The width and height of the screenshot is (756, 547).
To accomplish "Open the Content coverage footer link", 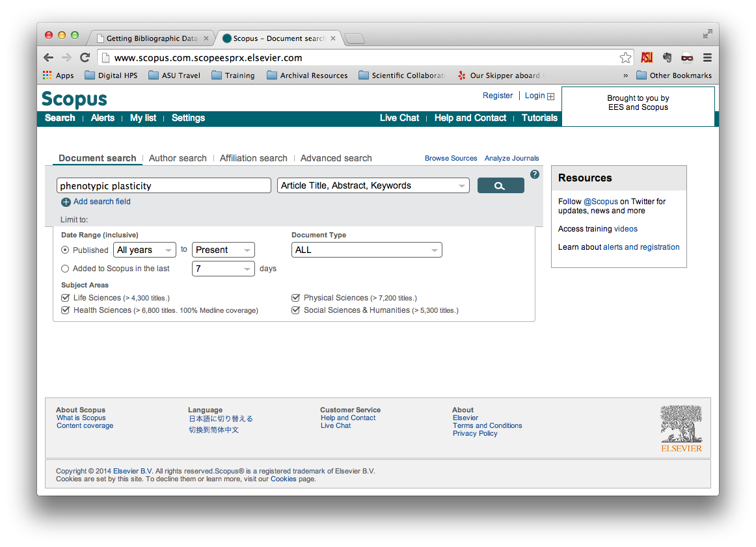I will (85, 425).
